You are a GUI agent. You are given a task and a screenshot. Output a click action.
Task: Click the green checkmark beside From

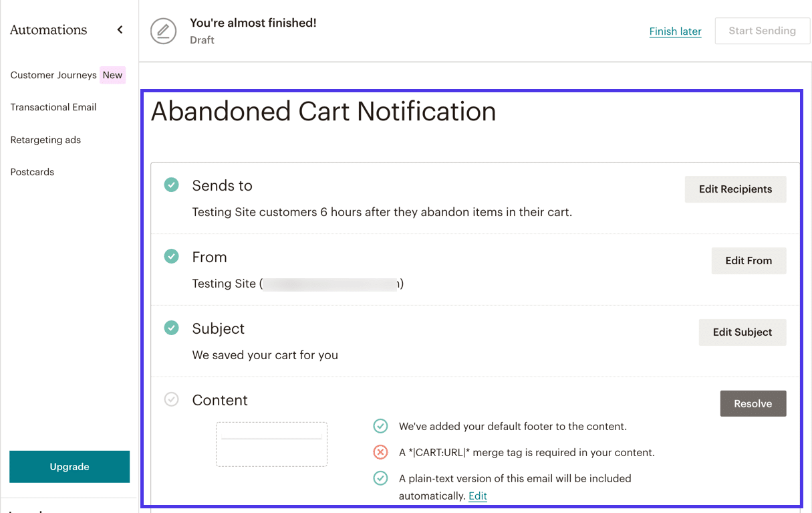(x=171, y=256)
